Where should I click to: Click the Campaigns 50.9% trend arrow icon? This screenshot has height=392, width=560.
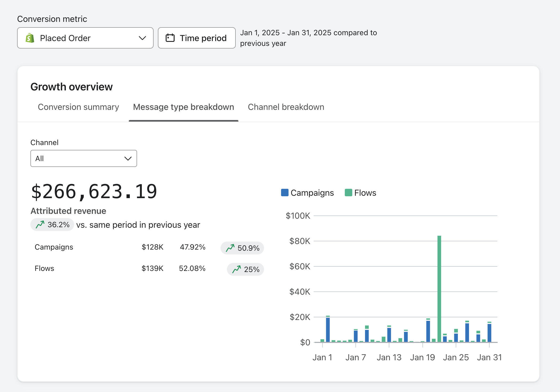(x=230, y=248)
